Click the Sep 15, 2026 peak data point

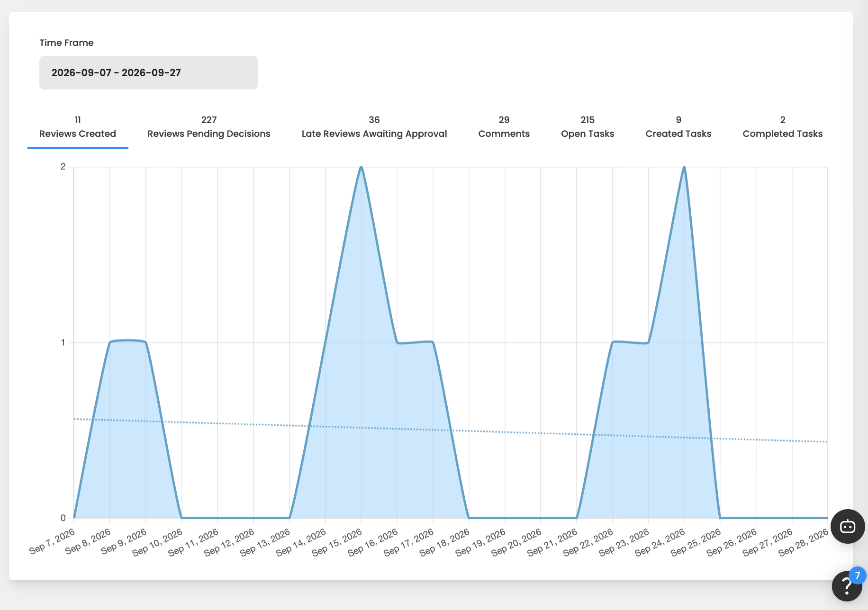pos(362,167)
